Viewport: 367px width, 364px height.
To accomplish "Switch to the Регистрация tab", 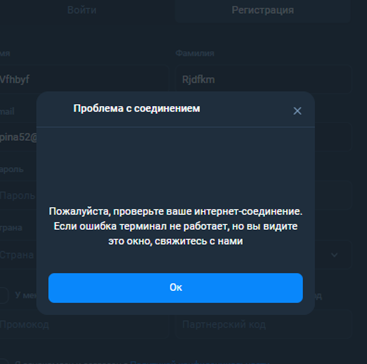I will (263, 10).
